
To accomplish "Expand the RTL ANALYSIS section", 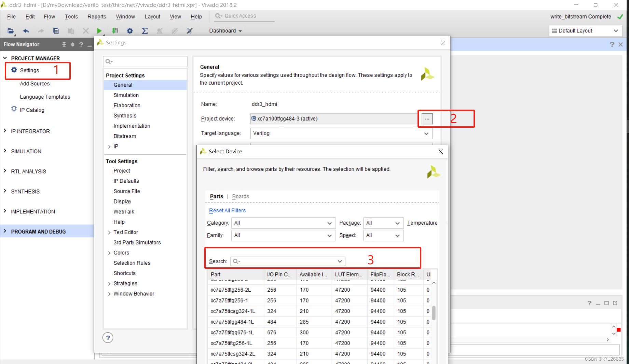I will tap(5, 171).
